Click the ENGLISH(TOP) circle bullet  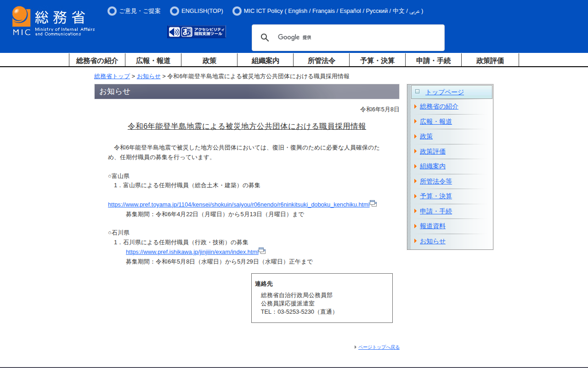[175, 11]
